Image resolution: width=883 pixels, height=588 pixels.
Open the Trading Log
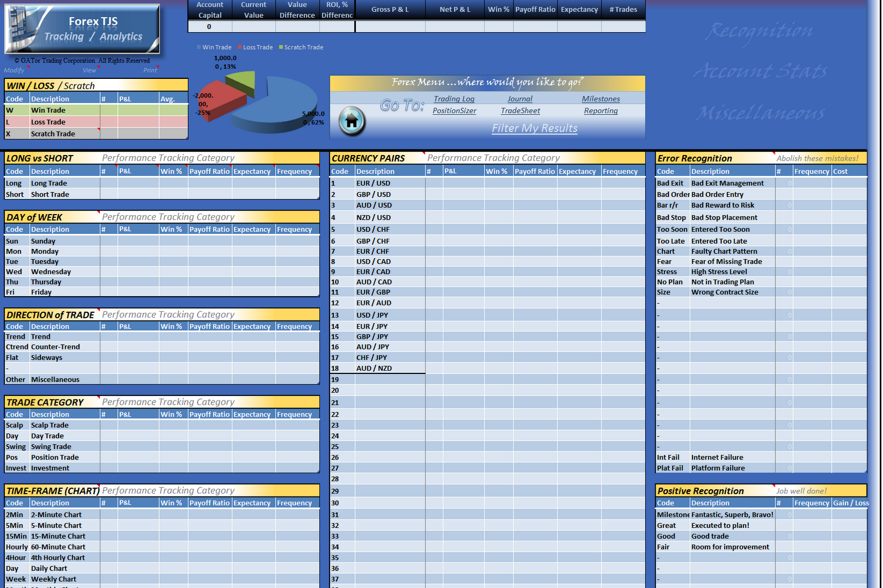coord(454,99)
